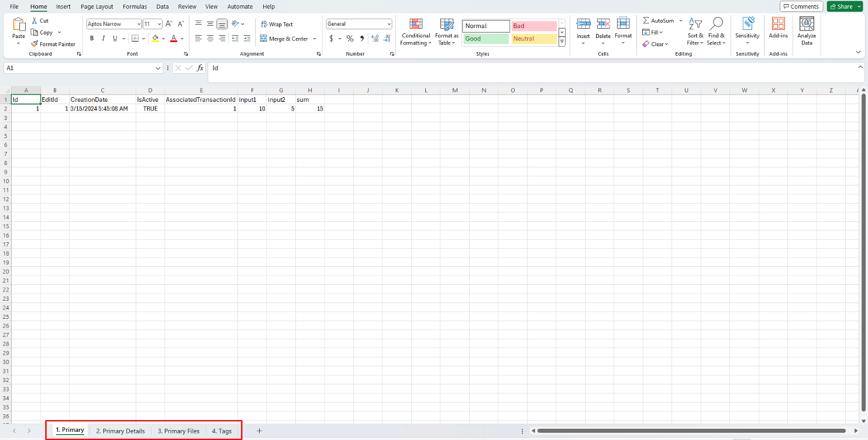Apply the Borders icon
This screenshot has width=868, height=440.
tap(135, 39)
